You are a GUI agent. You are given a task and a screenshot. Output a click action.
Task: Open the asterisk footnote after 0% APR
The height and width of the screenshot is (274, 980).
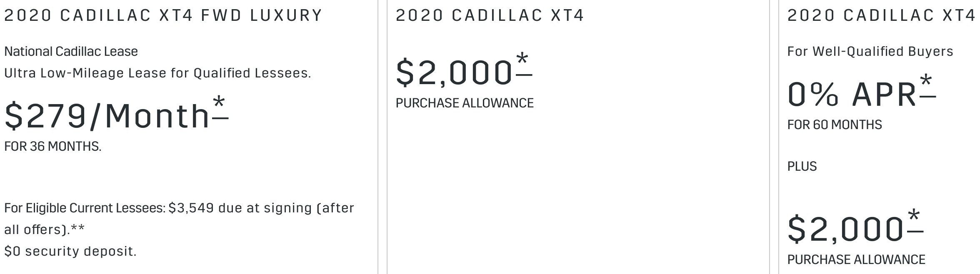pyautogui.click(x=927, y=85)
